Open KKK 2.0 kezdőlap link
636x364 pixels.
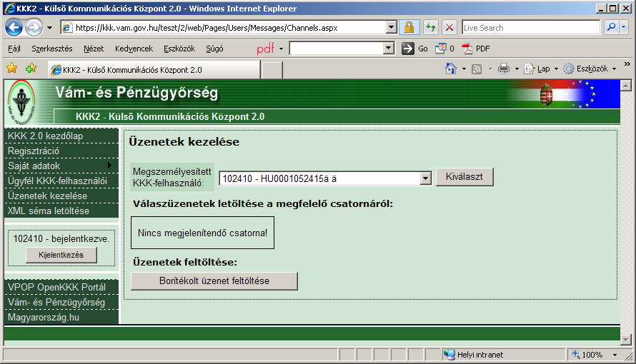61,136
